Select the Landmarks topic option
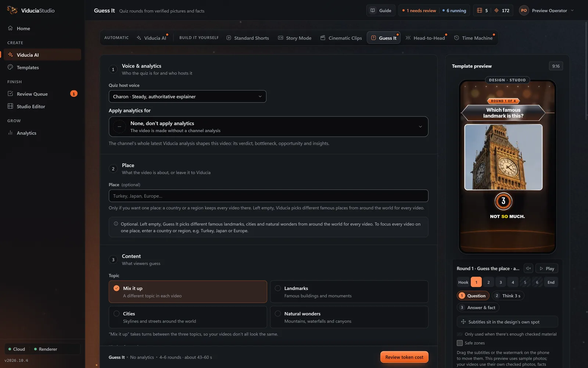Screen dimensions: 588x368 tap(349, 292)
